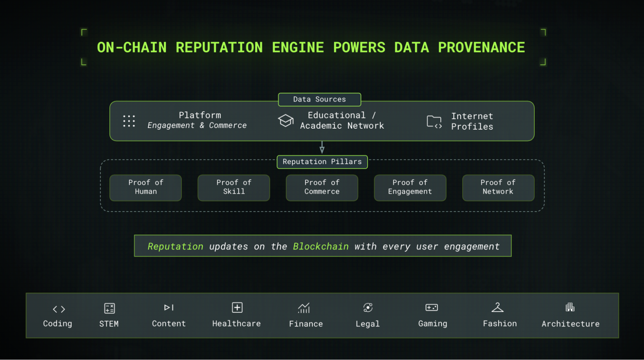Screen dimensions: 644x360
Task: Click the Coding angle brackets icon
Action: (59, 309)
